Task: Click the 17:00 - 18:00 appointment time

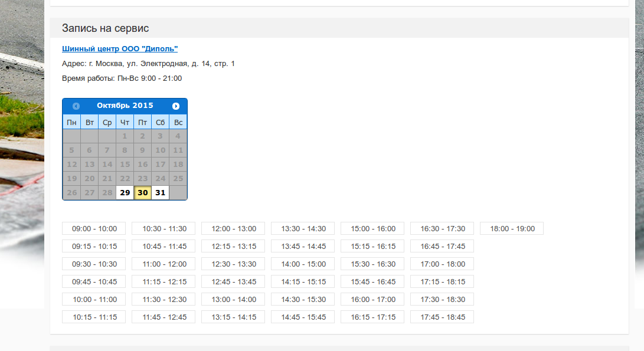Action: (x=442, y=264)
